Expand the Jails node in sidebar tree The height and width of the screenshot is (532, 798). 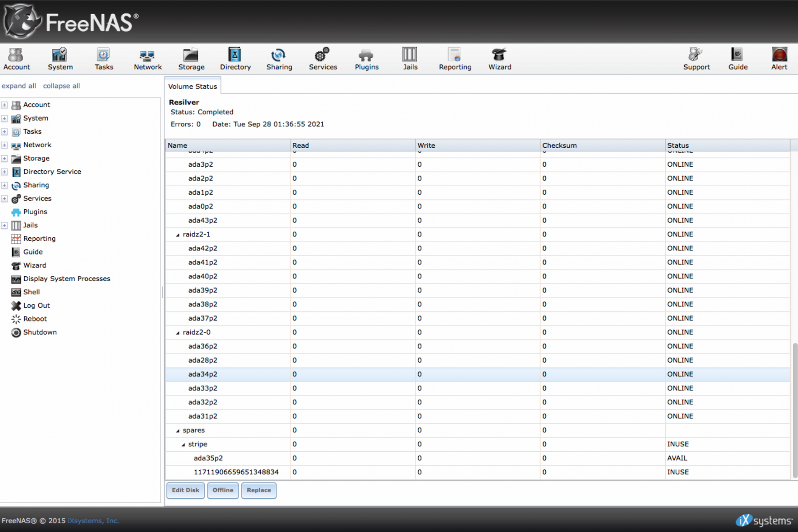point(4,225)
